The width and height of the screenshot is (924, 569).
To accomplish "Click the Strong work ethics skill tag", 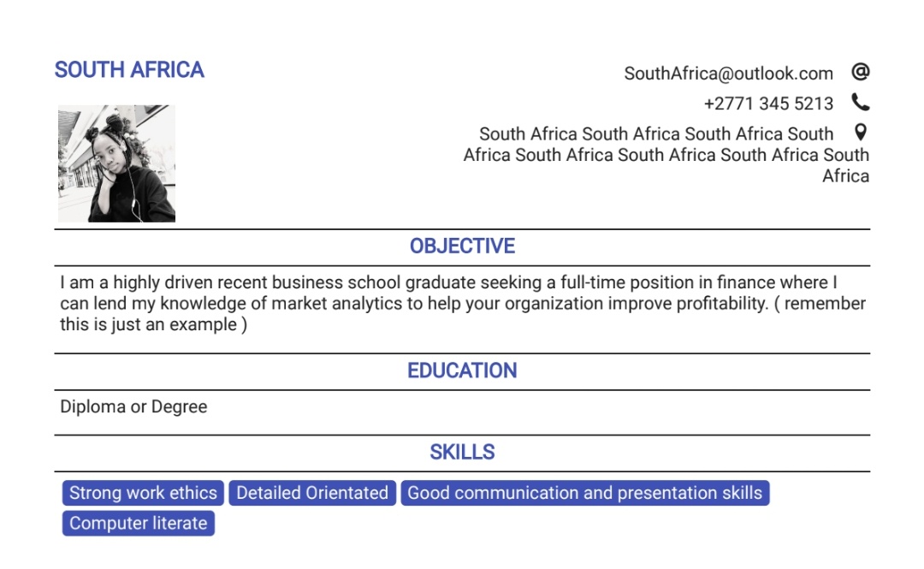I will [x=143, y=493].
